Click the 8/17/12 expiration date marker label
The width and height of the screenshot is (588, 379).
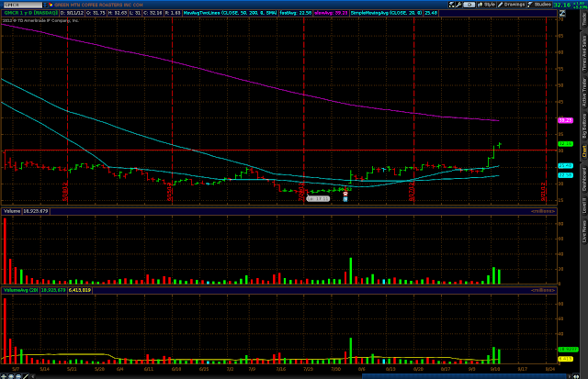pos(412,192)
